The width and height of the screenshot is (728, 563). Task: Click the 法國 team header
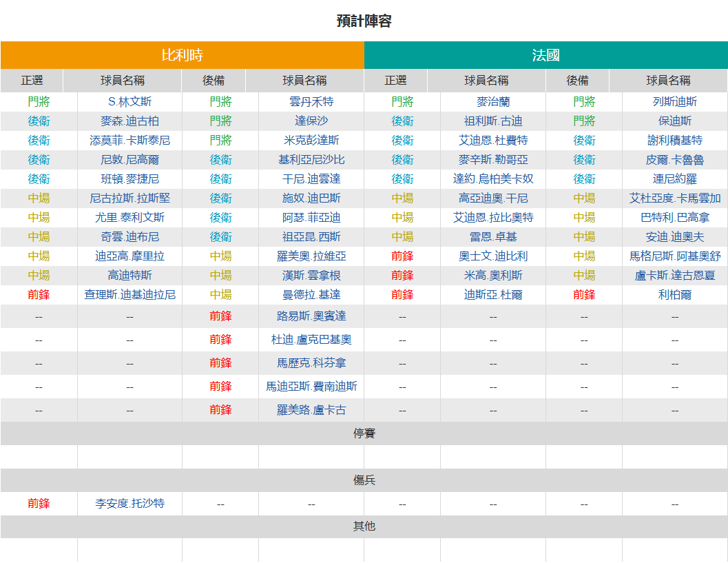click(545, 55)
